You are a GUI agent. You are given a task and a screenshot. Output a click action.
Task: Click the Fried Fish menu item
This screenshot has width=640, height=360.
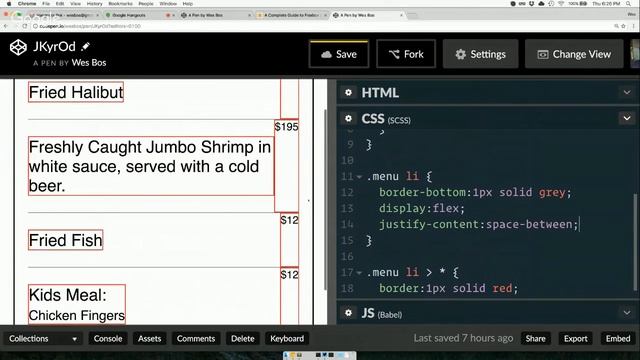pos(65,240)
